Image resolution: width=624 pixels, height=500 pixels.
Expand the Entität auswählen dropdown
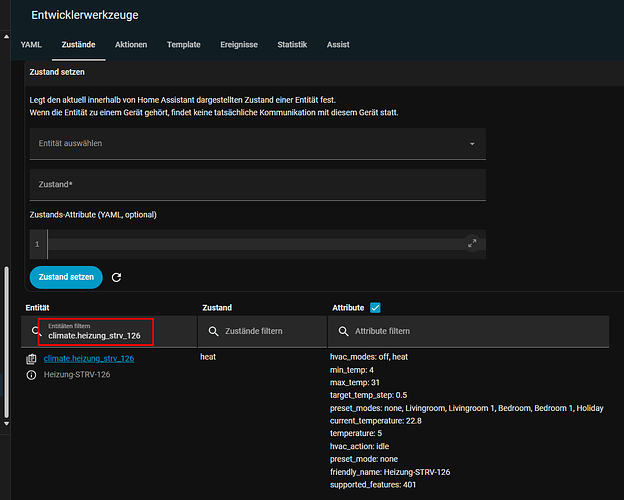click(472, 144)
